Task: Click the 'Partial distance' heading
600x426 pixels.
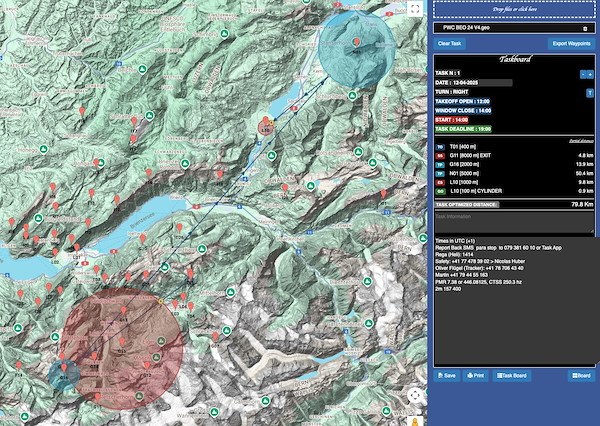Action: tap(581, 141)
